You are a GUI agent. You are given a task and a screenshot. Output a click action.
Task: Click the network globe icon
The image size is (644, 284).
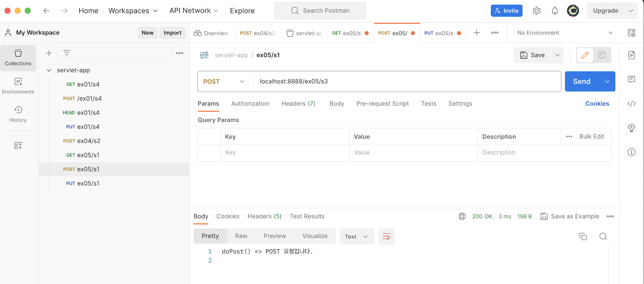click(462, 216)
